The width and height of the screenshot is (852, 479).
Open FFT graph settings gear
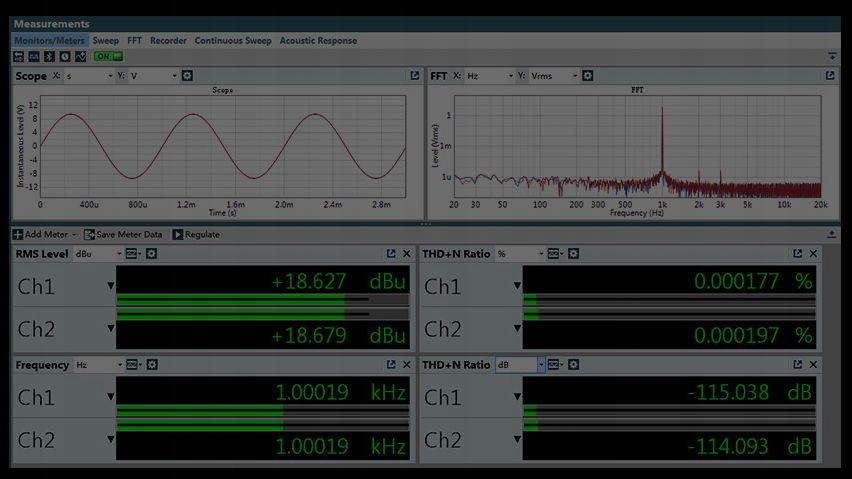click(588, 76)
